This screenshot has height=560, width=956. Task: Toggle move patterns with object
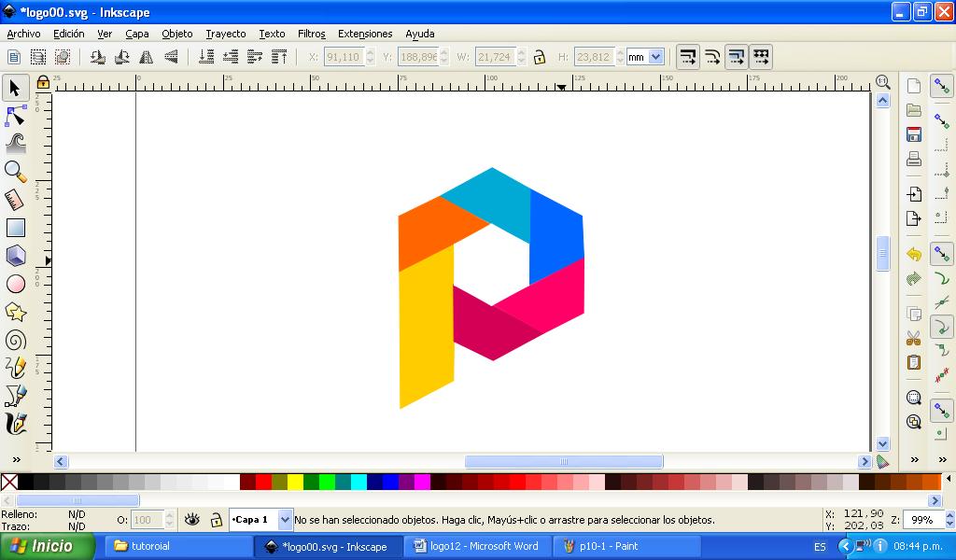tap(761, 57)
